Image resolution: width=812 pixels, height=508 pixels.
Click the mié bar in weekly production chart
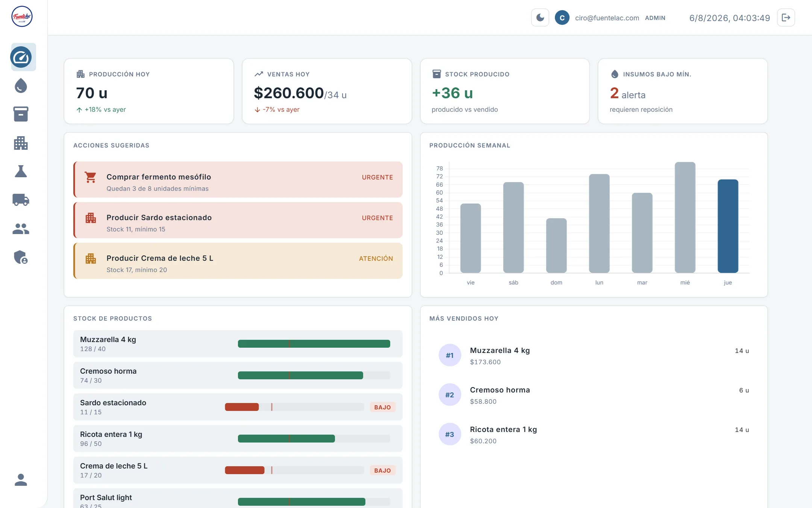(685, 217)
